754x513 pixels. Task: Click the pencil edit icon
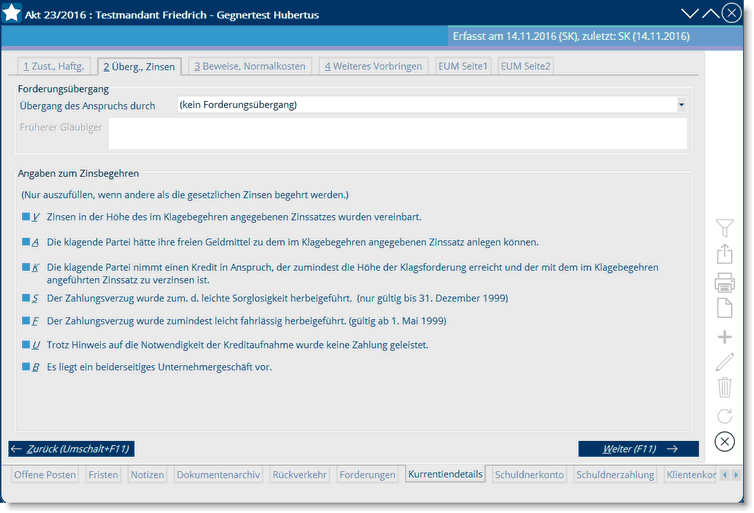[724, 362]
